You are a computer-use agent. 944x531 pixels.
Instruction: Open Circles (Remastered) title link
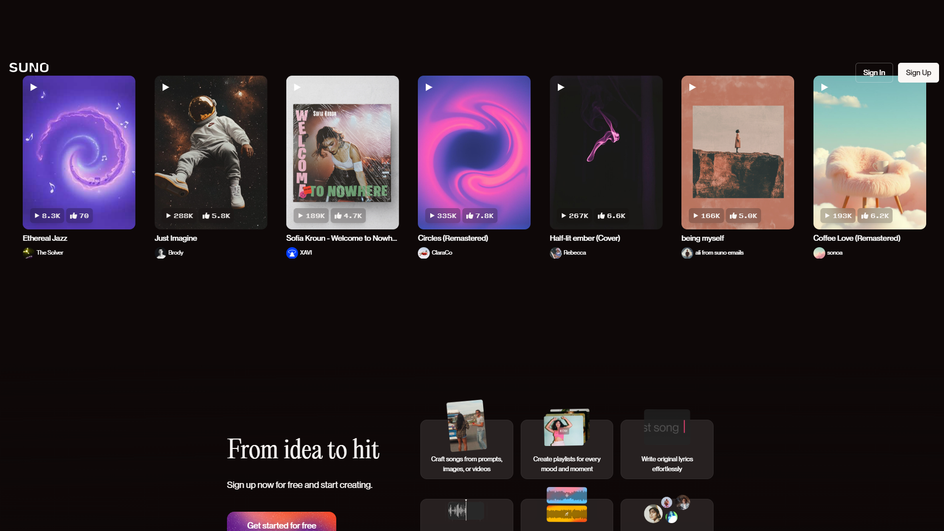click(453, 238)
